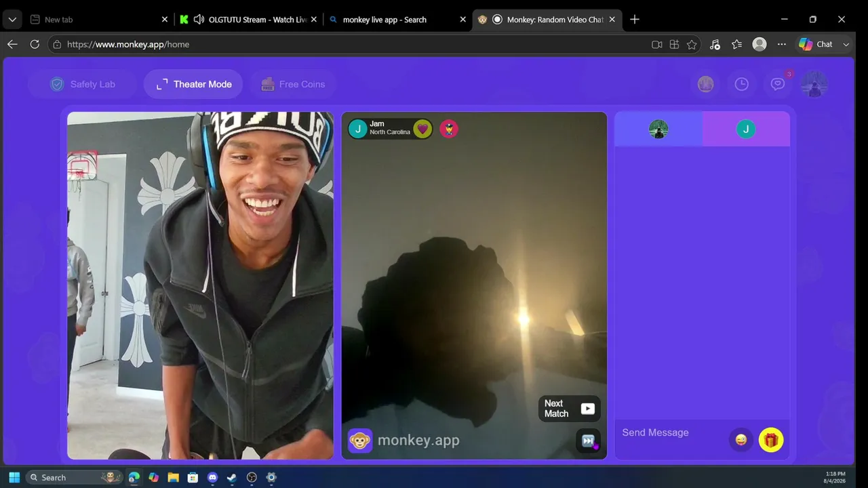Click the skip-forward icon on partner video
The width and height of the screenshot is (868, 488).
(x=588, y=441)
